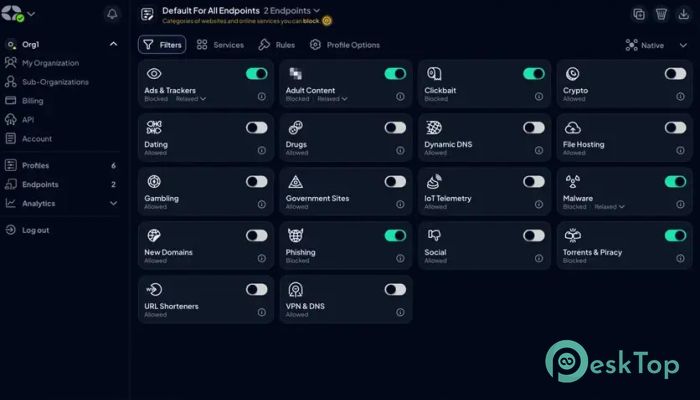This screenshot has width=700, height=400.
Task: Delete profile with the trash icon
Action: 661,14
